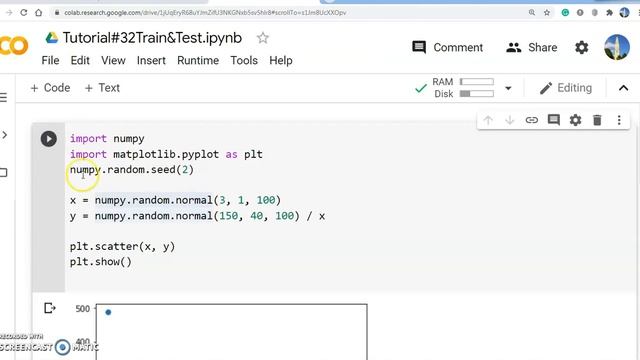The width and height of the screenshot is (640, 360).
Task: Add a new Text cell
Action: [x=102, y=88]
